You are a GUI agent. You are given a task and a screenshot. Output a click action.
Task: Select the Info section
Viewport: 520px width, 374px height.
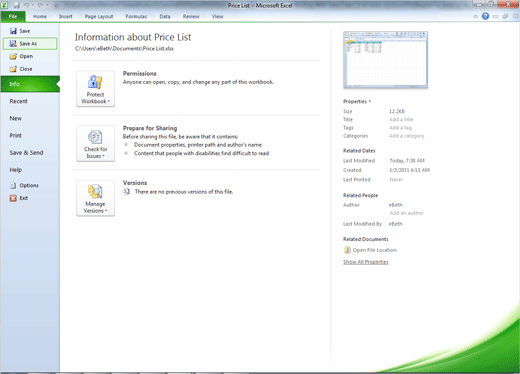[x=30, y=84]
